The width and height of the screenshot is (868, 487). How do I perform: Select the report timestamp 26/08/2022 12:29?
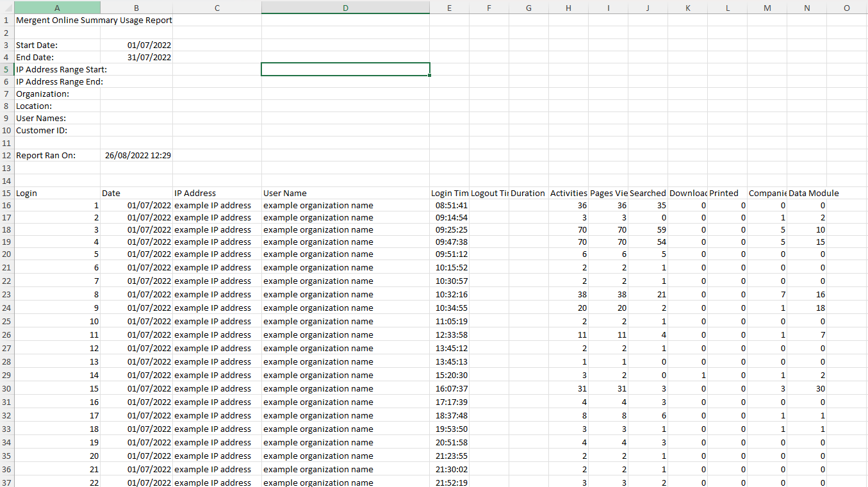click(136, 155)
